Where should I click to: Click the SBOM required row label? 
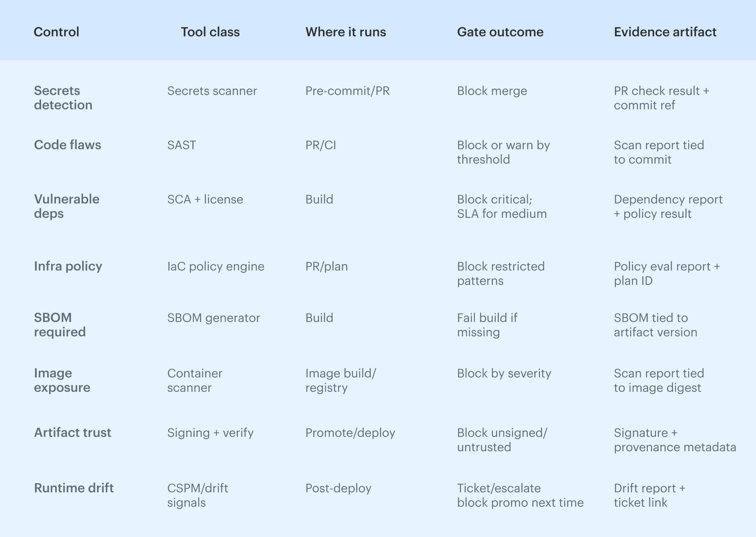point(59,325)
